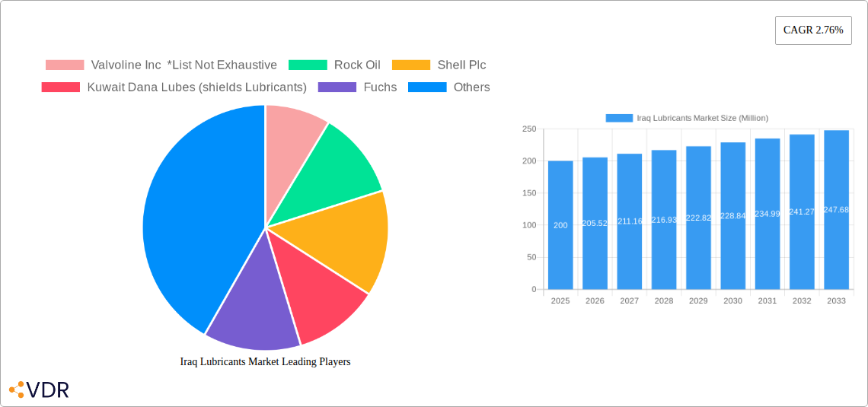868x407 pixels.
Task: Click the 2030 bar showing 228.84
Action: point(733,215)
